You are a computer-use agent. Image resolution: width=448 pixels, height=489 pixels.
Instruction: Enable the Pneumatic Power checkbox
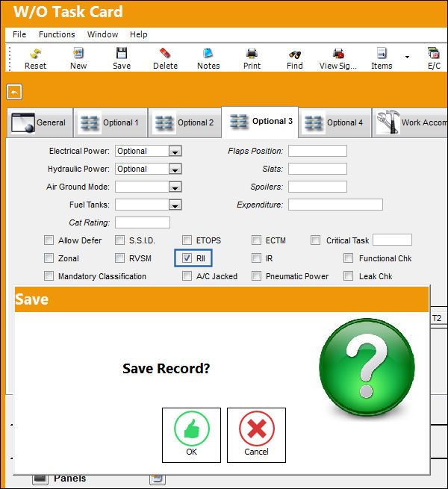[256, 276]
